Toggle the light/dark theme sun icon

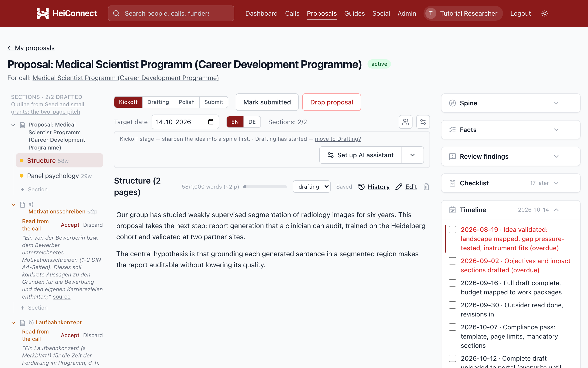click(545, 13)
